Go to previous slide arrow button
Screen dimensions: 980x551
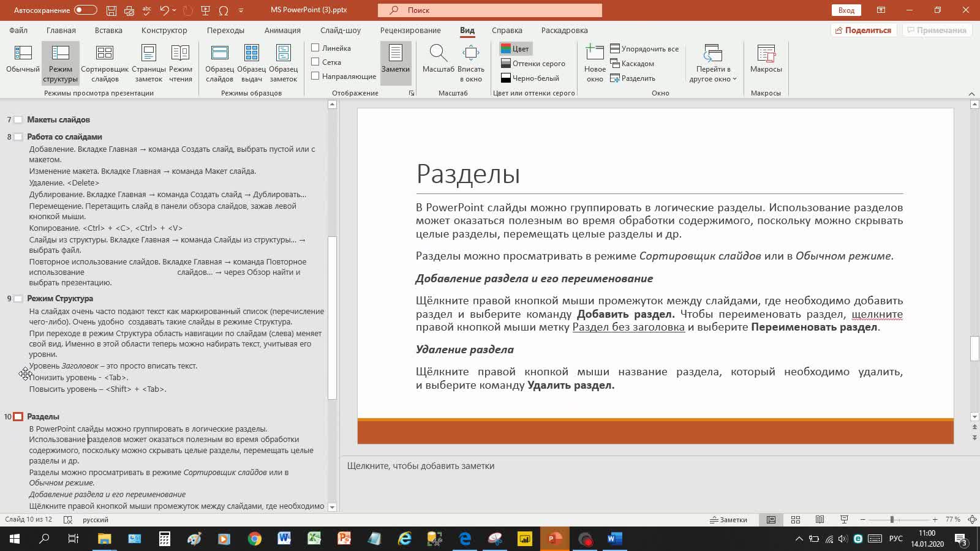(x=974, y=427)
